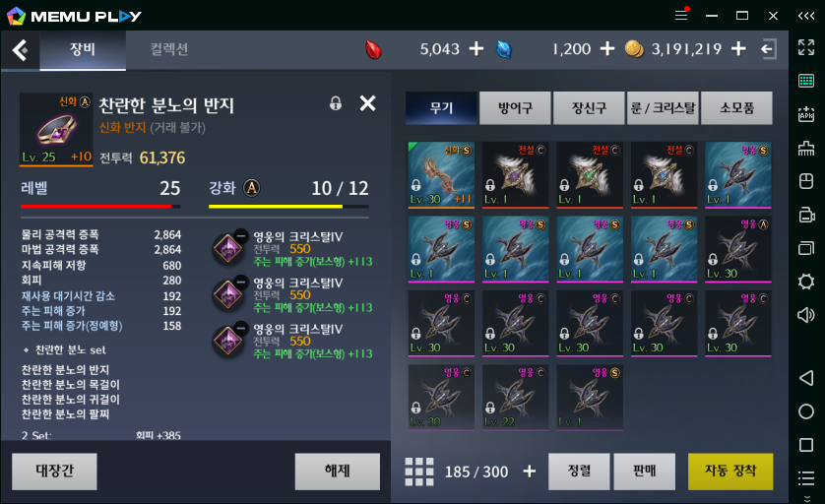Remove the third 영웅의 크리스탈IV
The width and height of the screenshot is (825, 504).
click(x=240, y=328)
